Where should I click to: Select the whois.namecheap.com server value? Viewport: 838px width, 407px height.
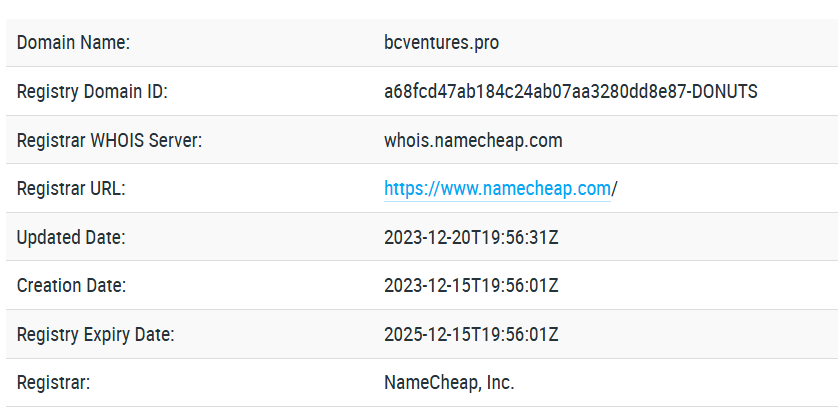click(473, 140)
